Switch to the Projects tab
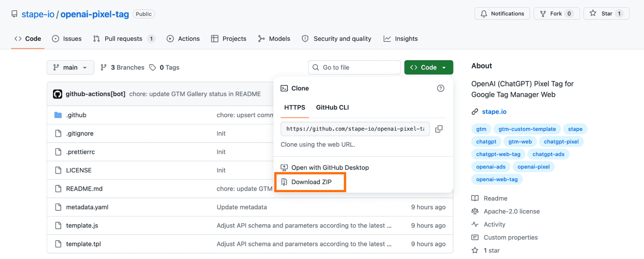Screen dimensions: 644x259 pos(229,39)
